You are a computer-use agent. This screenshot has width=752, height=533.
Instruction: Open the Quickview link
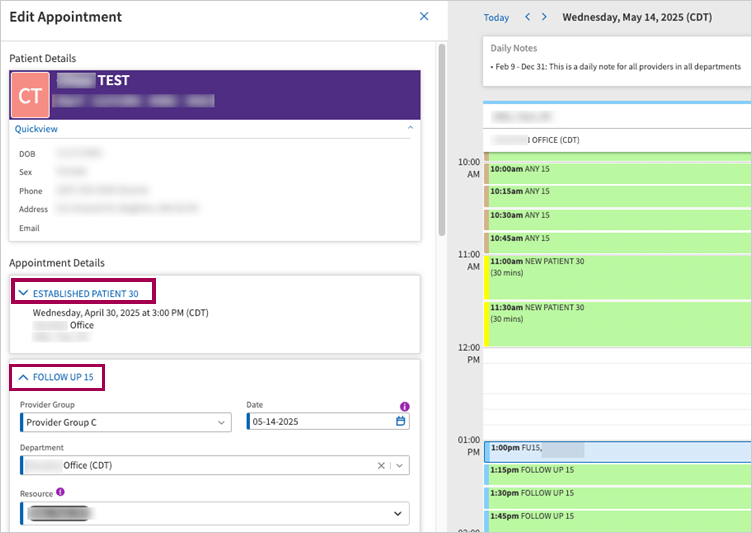[35, 129]
